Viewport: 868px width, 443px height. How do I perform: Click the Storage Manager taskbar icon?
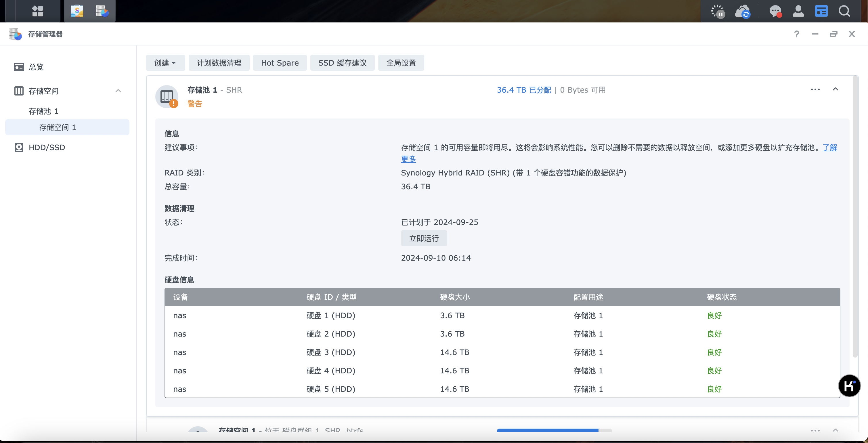[x=102, y=11]
